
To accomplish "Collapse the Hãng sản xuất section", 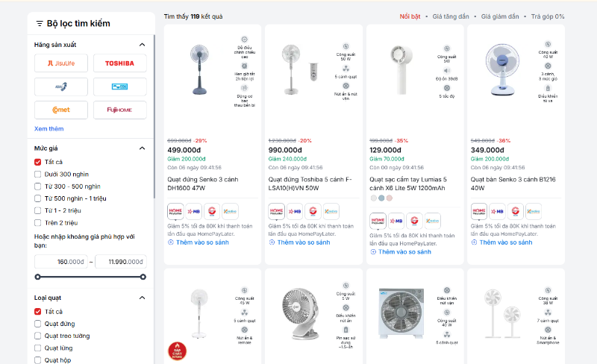I will point(143,45).
